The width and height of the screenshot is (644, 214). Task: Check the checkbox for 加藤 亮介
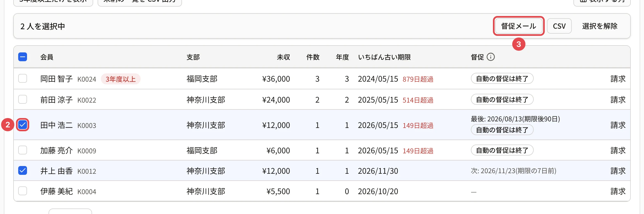coord(23,150)
